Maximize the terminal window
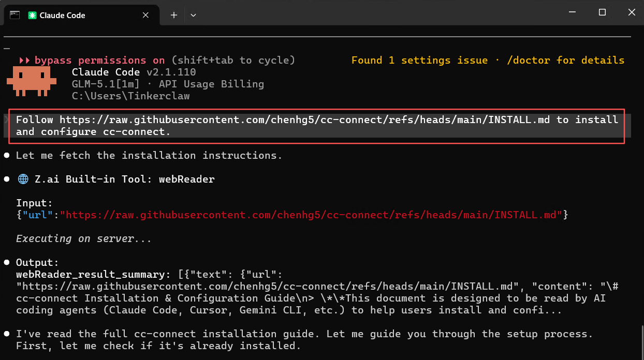The width and height of the screenshot is (644, 360). (x=602, y=12)
